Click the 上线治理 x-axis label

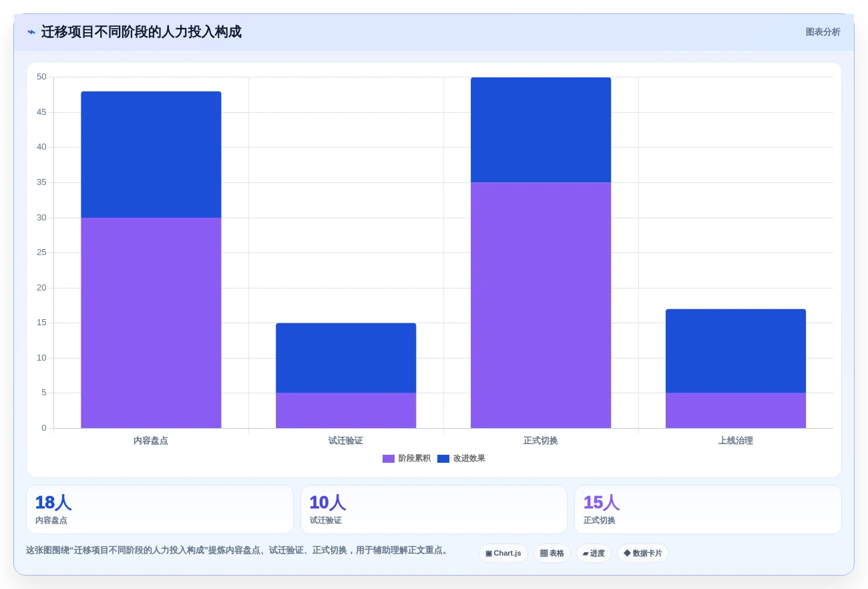coord(736,441)
